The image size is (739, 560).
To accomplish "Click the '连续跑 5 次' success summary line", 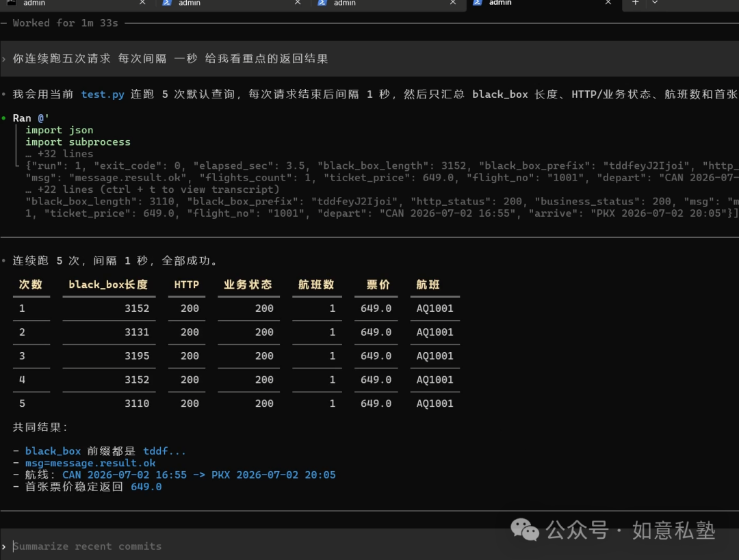I will (116, 261).
